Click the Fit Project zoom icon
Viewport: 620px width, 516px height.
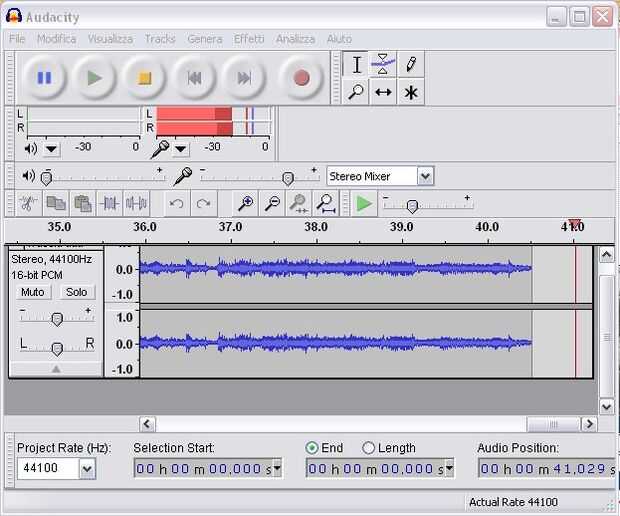click(325, 204)
